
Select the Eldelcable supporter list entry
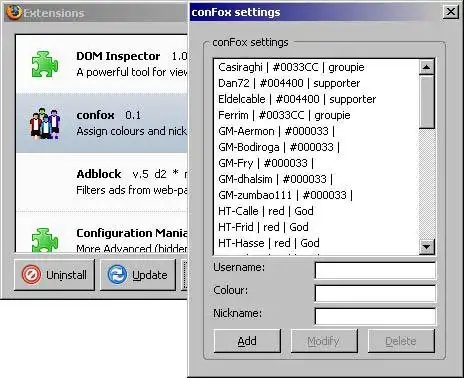pos(316,99)
